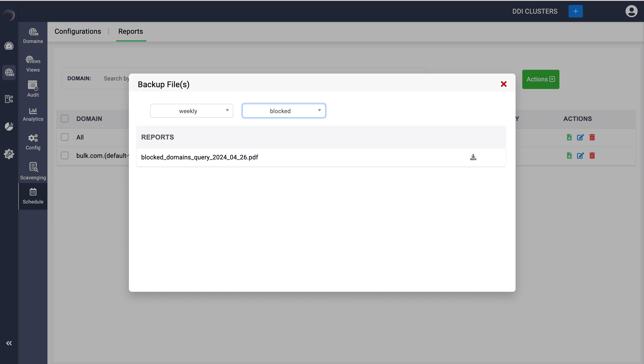Collapse the sidebar with double chevron
Screen dimensions: 644x364
[x=9, y=343]
